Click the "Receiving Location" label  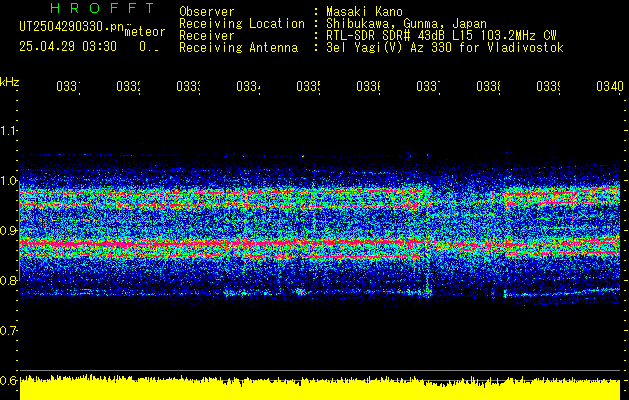pos(242,24)
